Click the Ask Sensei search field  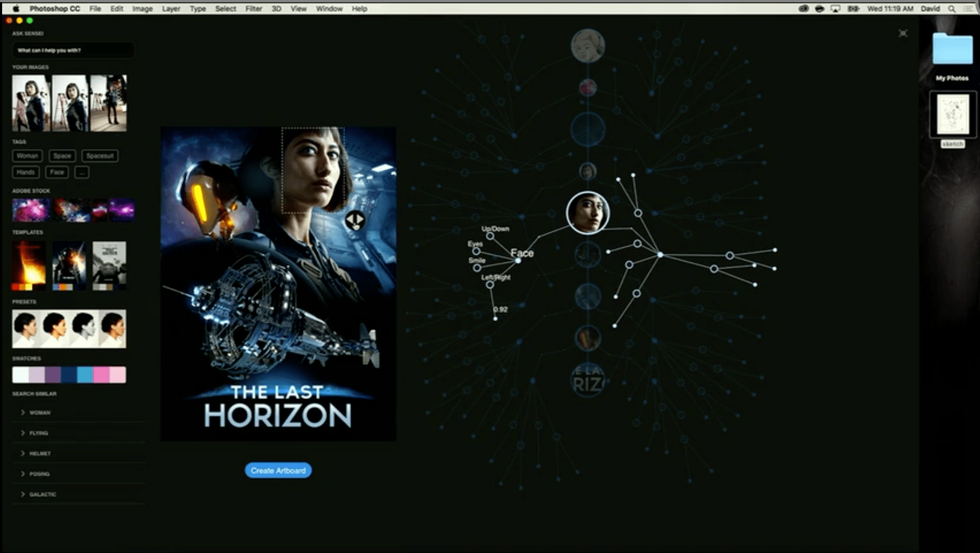(73, 50)
